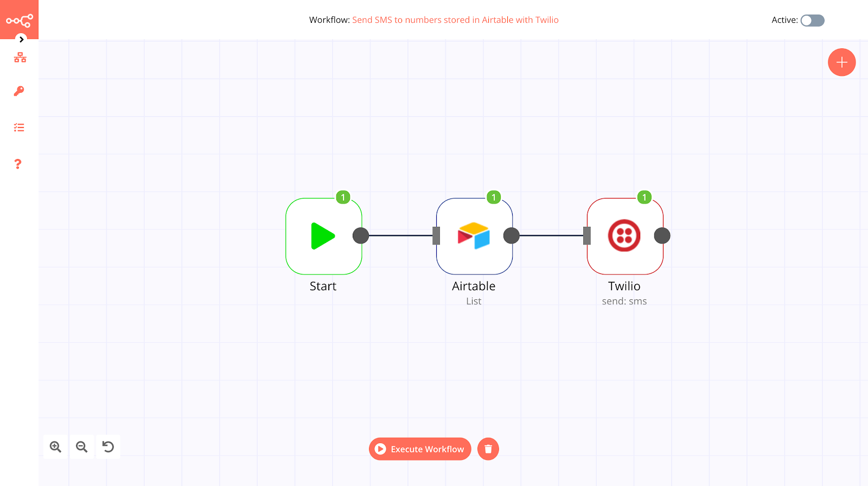The height and width of the screenshot is (486, 868).
Task: Expand the sidebar with the chevron arrow
Action: (21, 39)
